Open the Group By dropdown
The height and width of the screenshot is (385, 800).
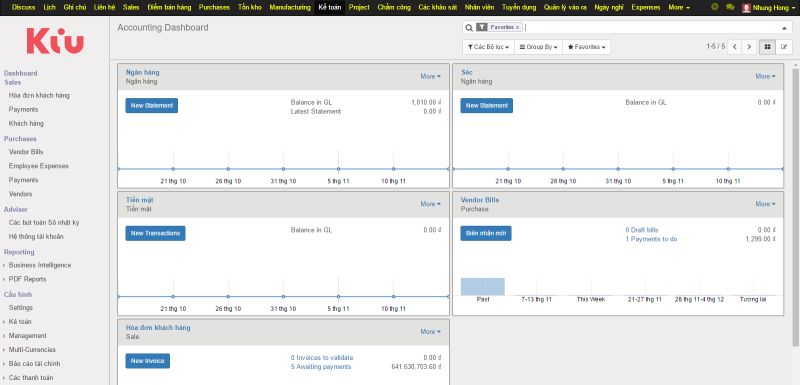pyautogui.click(x=538, y=47)
